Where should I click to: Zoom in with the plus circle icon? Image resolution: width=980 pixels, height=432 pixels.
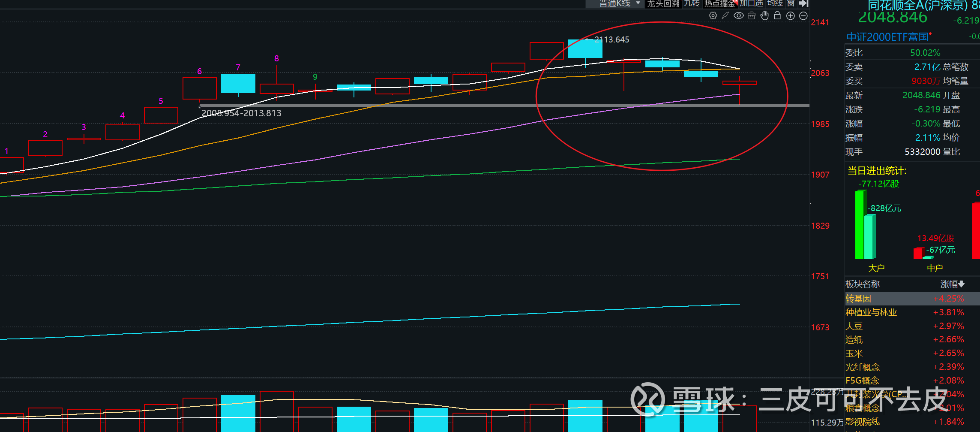pos(791,16)
